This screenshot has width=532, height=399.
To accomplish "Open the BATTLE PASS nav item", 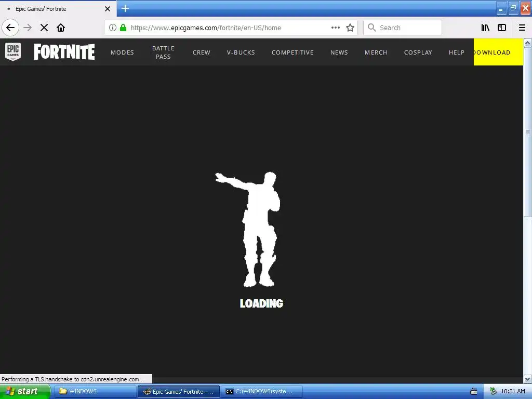I will tap(163, 52).
